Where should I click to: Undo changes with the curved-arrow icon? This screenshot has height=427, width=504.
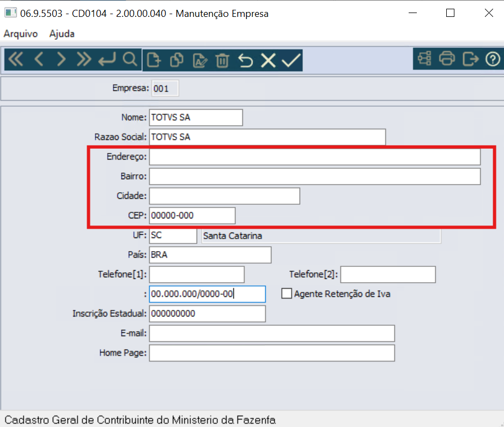point(246,60)
